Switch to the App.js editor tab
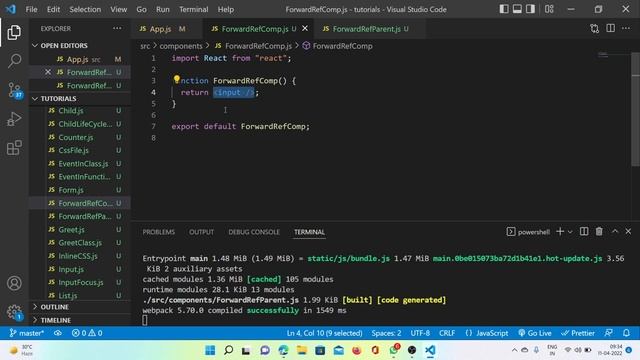 click(160, 29)
